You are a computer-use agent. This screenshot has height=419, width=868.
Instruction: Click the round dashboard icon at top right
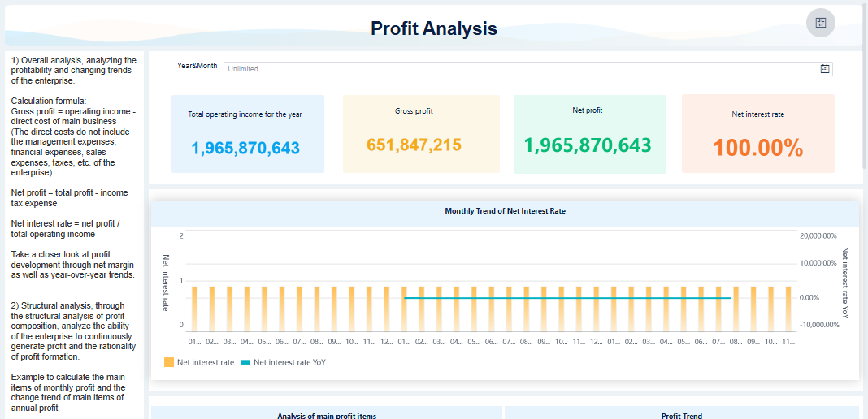pyautogui.click(x=820, y=23)
